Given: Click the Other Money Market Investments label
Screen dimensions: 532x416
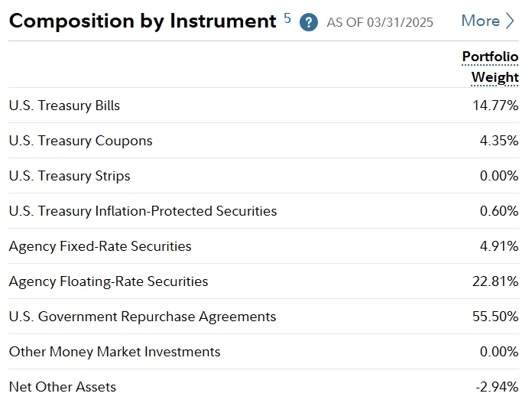Looking at the screenshot, I should coord(115,352).
